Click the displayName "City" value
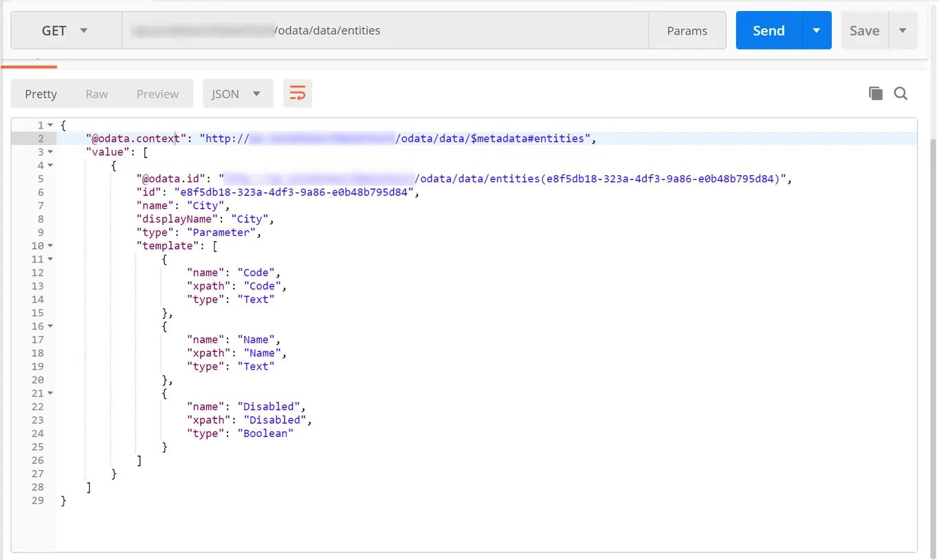Viewport: 939px width, 560px height. 250,219
